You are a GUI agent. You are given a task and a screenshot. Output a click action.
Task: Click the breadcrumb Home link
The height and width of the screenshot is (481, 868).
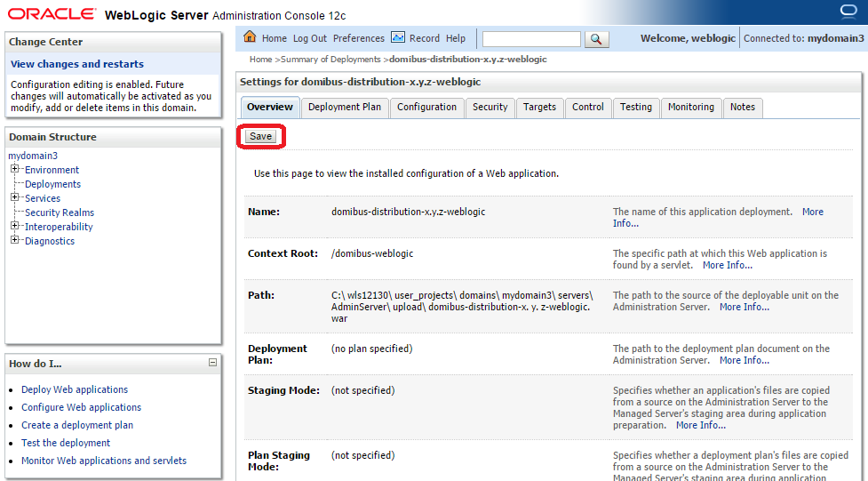[260, 60]
